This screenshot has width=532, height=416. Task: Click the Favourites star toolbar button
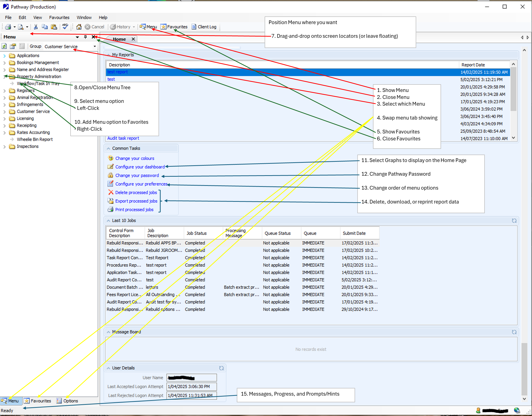(x=174, y=27)
